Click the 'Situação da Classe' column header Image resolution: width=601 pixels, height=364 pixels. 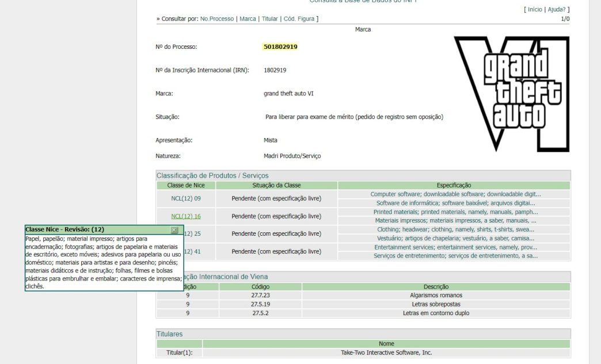tap(276, 185)
